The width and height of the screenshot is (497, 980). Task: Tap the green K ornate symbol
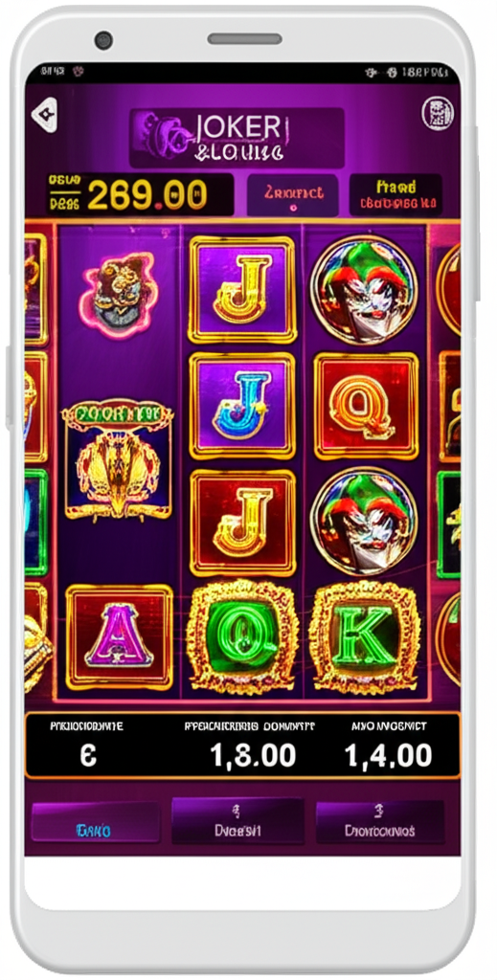pos(365,637)
